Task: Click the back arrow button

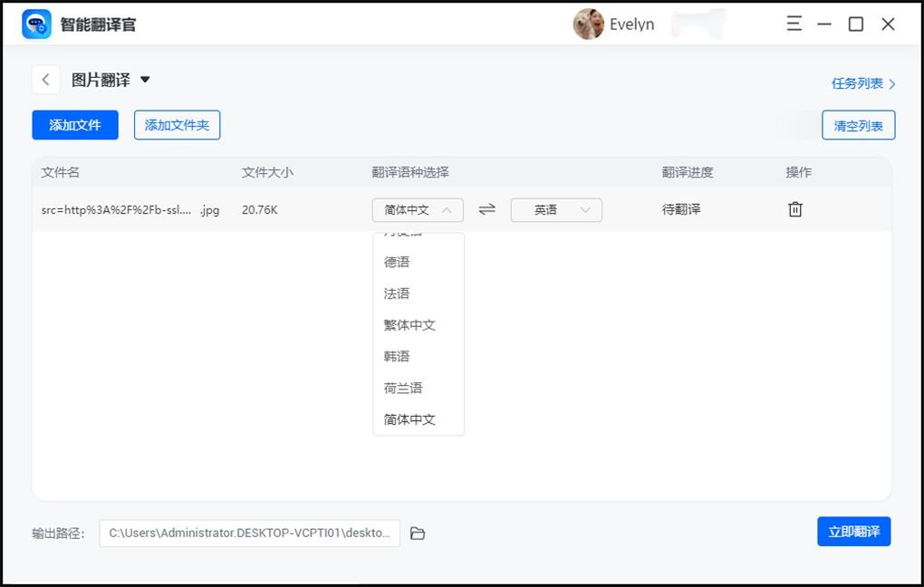Action: pos(46,80)
